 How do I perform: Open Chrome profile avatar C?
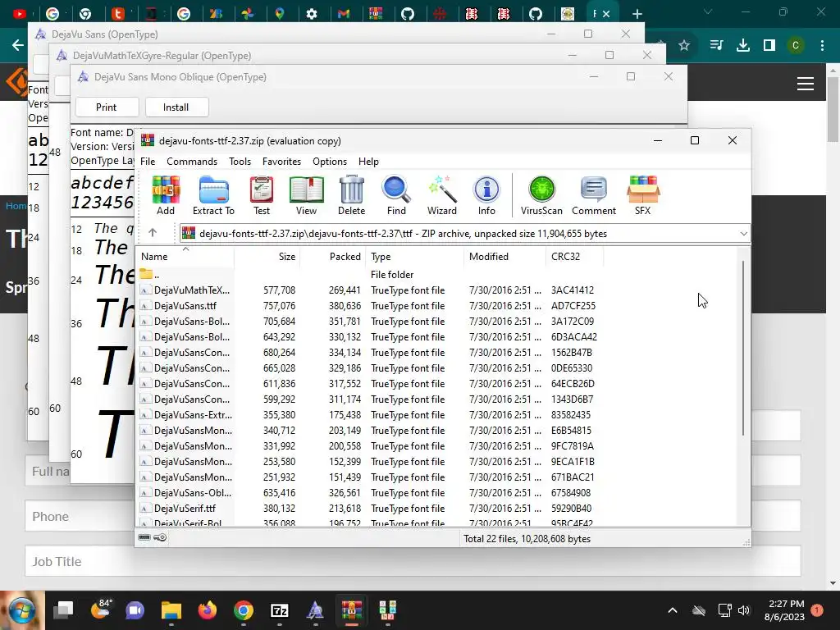tap(796, 46)
